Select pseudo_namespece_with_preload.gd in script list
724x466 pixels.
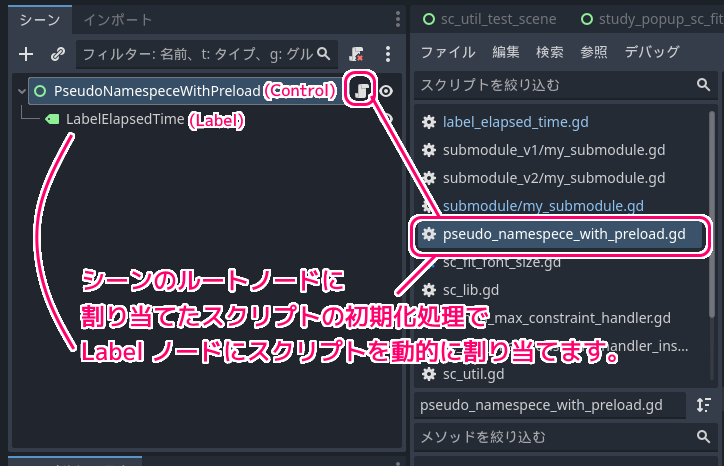click(561, 234)
